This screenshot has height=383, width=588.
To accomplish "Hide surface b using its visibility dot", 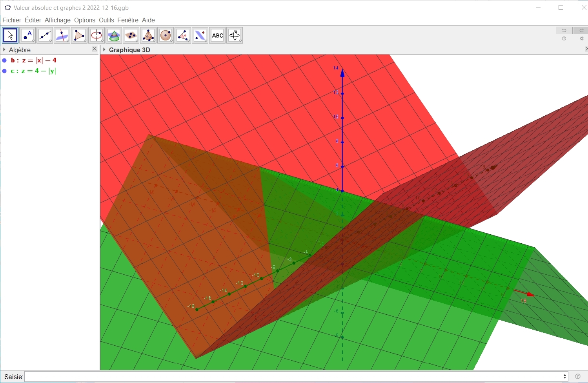I will point(5,60).
